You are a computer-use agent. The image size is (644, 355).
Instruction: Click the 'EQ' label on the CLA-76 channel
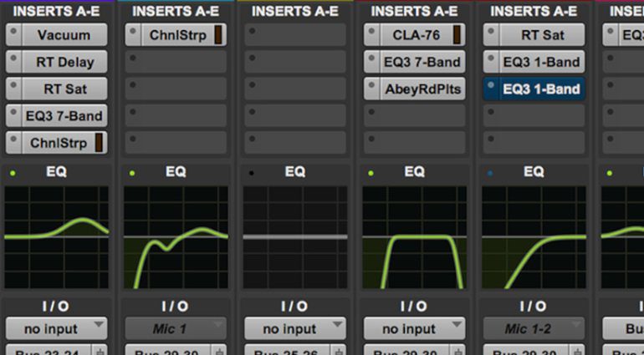tap(414, 171)
